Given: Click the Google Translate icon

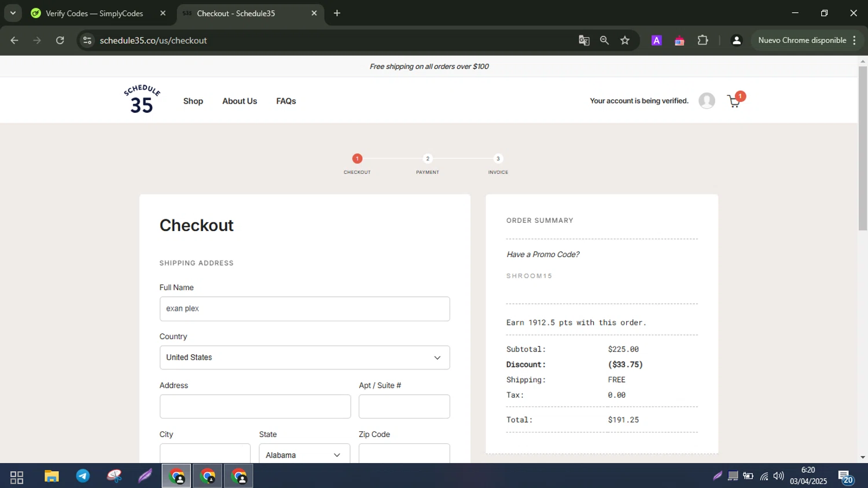Looking at the screenshot, I should point(584,41).
